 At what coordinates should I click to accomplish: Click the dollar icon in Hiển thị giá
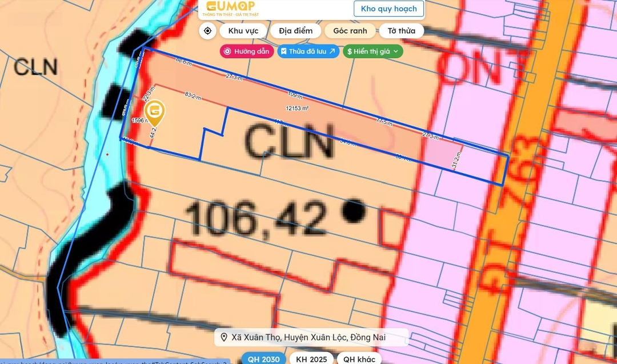[349, 51]
